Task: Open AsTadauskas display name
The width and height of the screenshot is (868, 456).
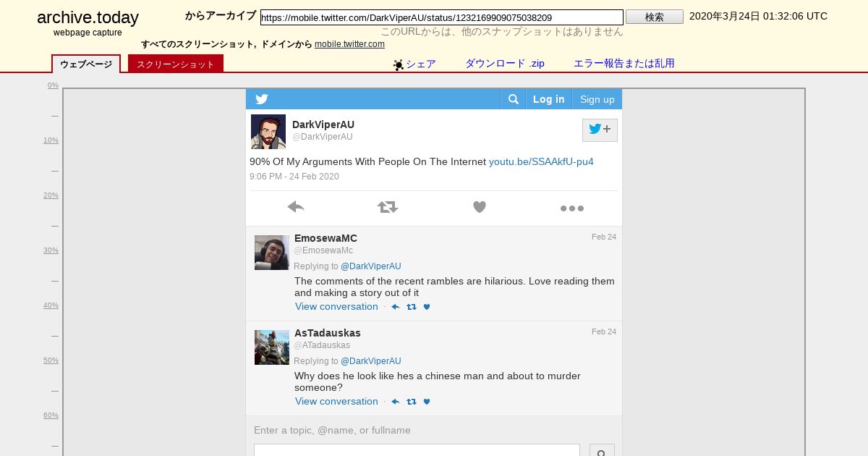Action: (328, 333)
